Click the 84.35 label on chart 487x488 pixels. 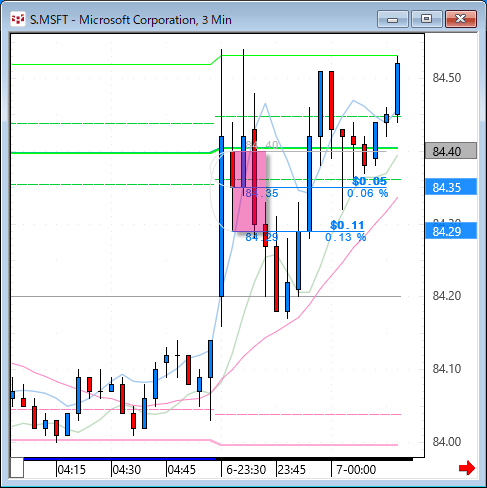pos(261,193)
